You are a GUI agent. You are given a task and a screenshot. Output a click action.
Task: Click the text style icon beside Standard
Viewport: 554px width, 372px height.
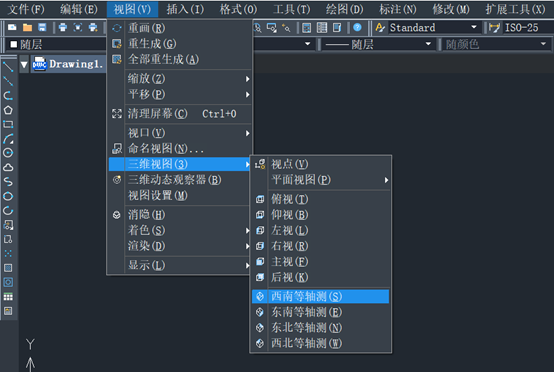(380, 28)
